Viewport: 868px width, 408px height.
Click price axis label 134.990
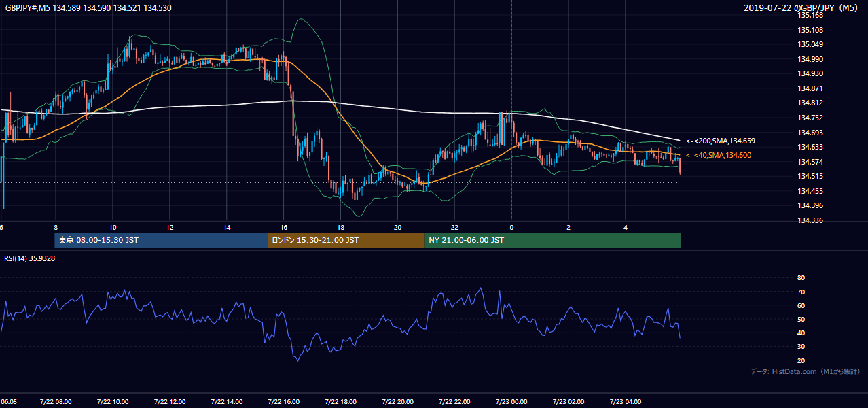pyautogui.click(x=810, y=59)
